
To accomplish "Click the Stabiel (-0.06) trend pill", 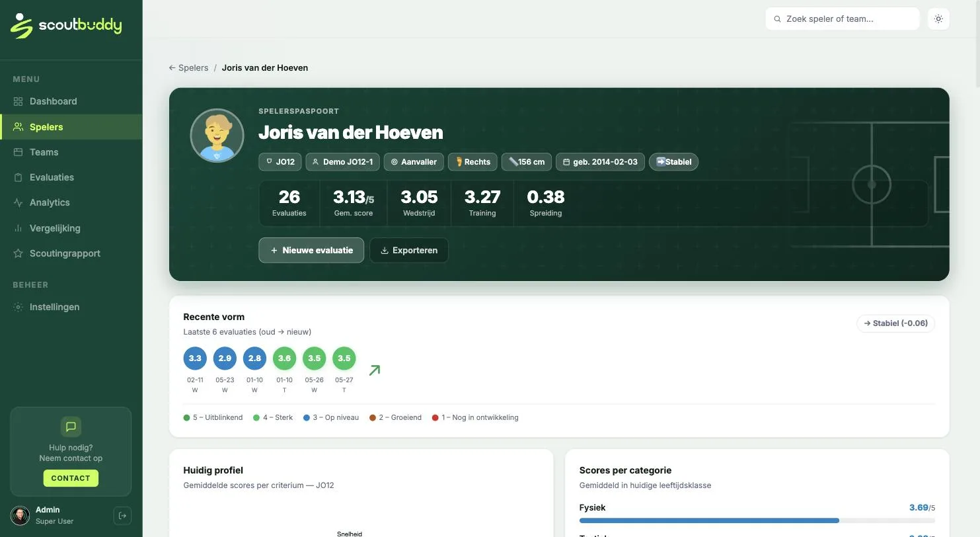I will (x=896, y=323).
